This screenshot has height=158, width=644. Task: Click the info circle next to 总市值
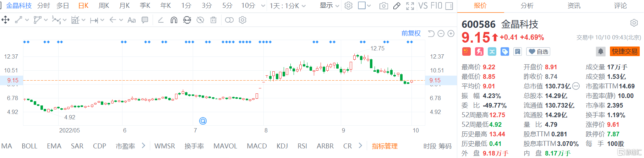[x=576, y=86]
